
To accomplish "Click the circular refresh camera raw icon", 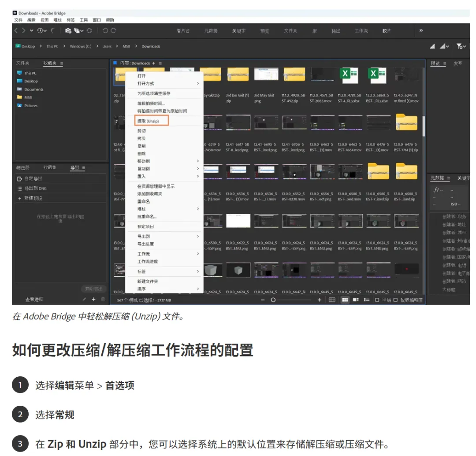I will pyautogui.click(x=89, y=31).
